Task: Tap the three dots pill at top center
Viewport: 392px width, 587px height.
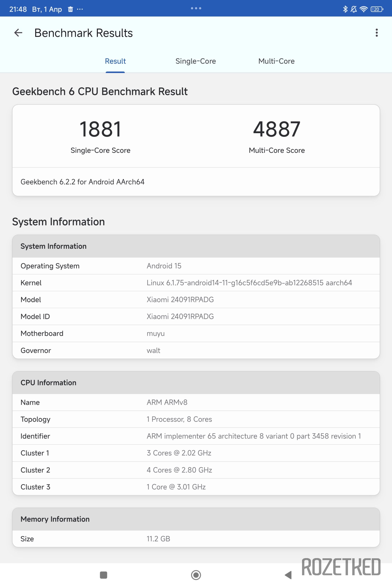Action: (x=196, y=8)
